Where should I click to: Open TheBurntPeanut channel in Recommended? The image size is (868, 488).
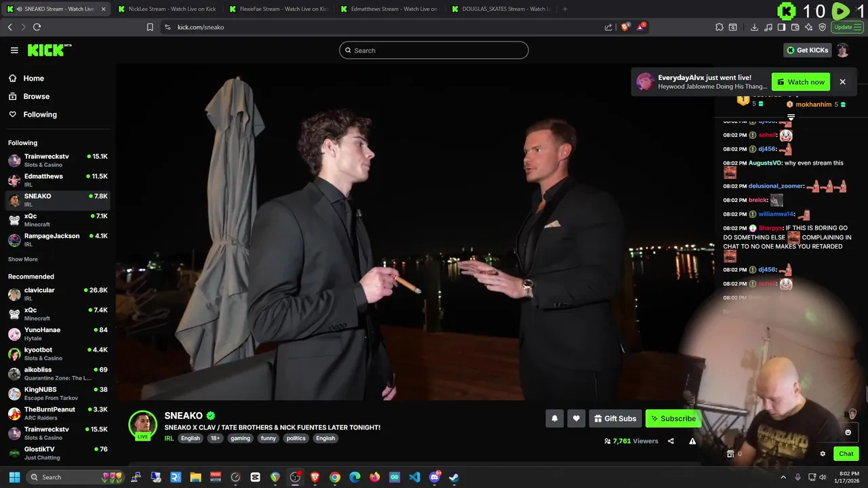[58, 413]
